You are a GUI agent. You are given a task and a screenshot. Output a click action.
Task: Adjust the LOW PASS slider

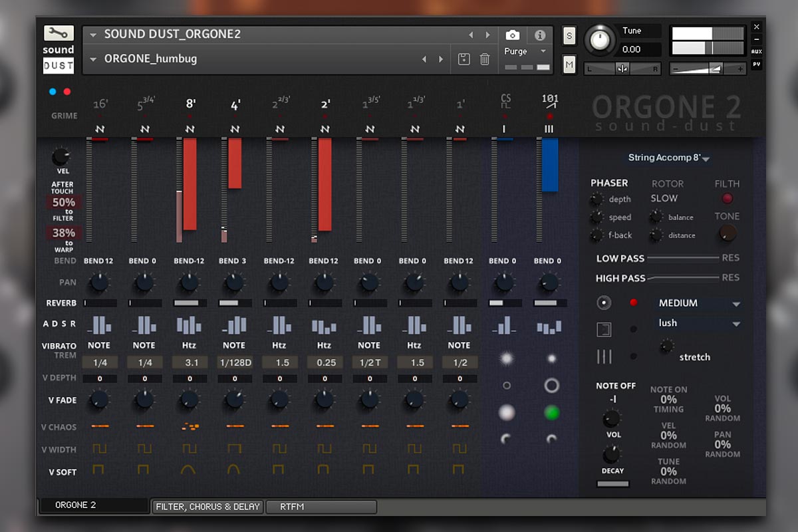683,258
